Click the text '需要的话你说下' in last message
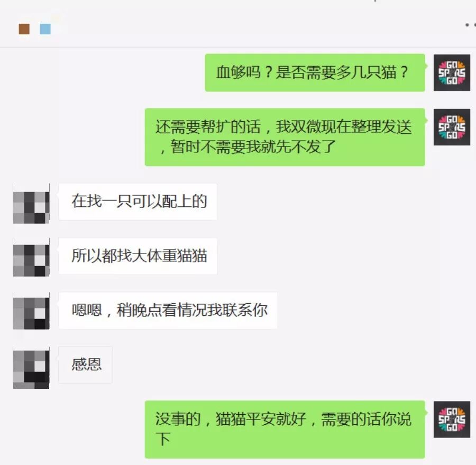 [x=283, y=429]
